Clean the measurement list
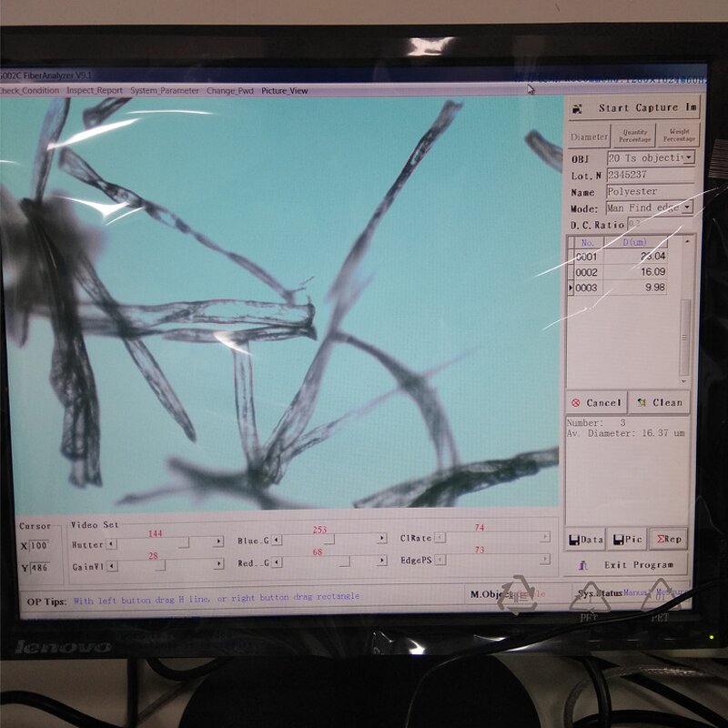The image size is (728, 728). [x=659, y=402]
